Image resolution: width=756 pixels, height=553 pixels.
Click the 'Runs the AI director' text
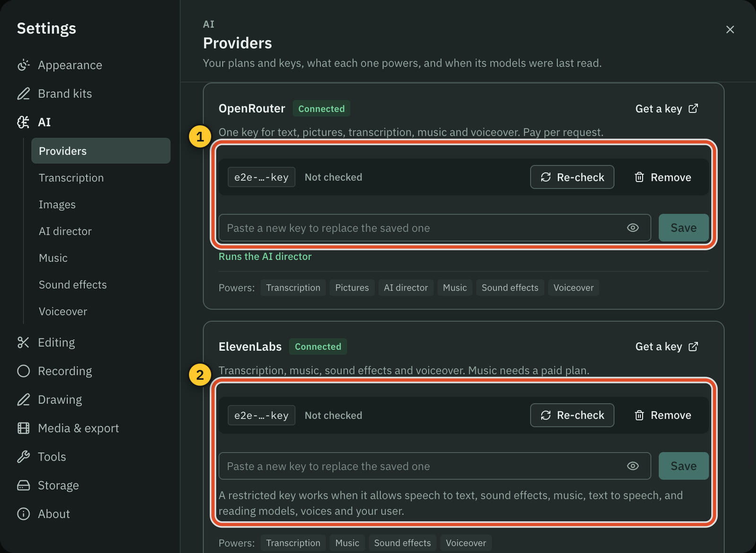[265, 257]
